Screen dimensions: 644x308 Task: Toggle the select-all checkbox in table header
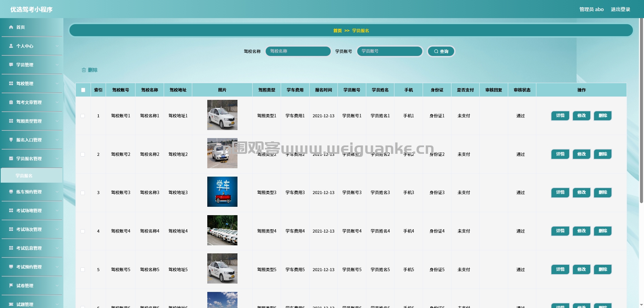(83, 90)
